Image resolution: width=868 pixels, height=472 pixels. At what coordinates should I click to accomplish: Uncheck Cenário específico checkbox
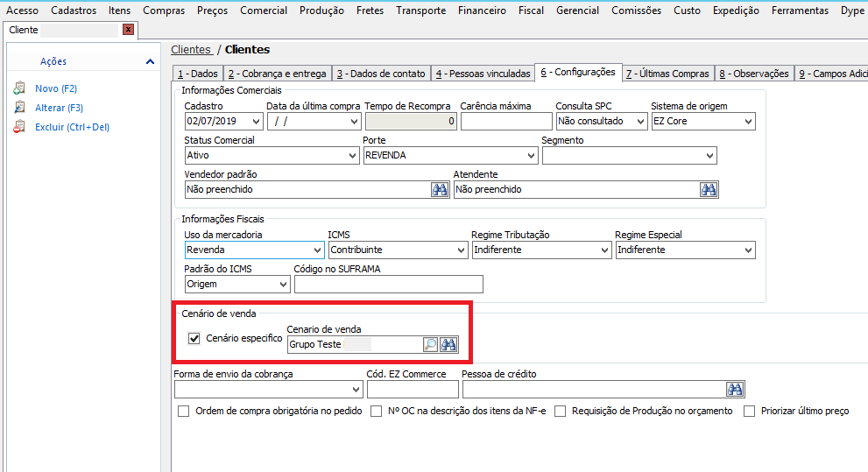194,338
